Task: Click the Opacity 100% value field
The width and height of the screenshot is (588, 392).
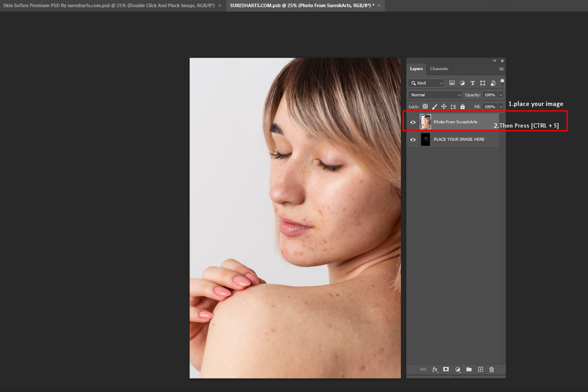Action: click(490, 95)
